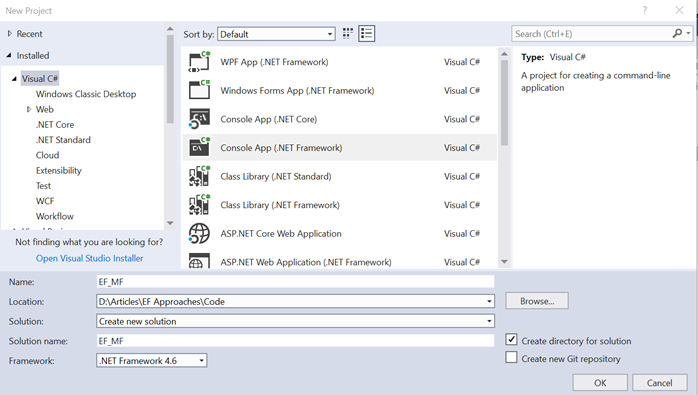Screen dimensions: 698x395
Task: Click the ASP.NET Web Application (.NET Framework) icon
Action: (x=199, y=261)
